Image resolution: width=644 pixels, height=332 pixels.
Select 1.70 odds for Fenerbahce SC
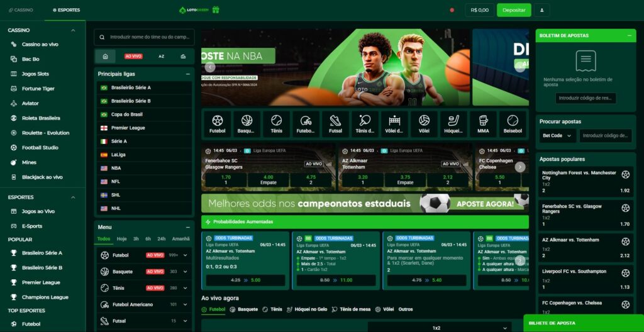pyautogui.click(x=226, y=180)
